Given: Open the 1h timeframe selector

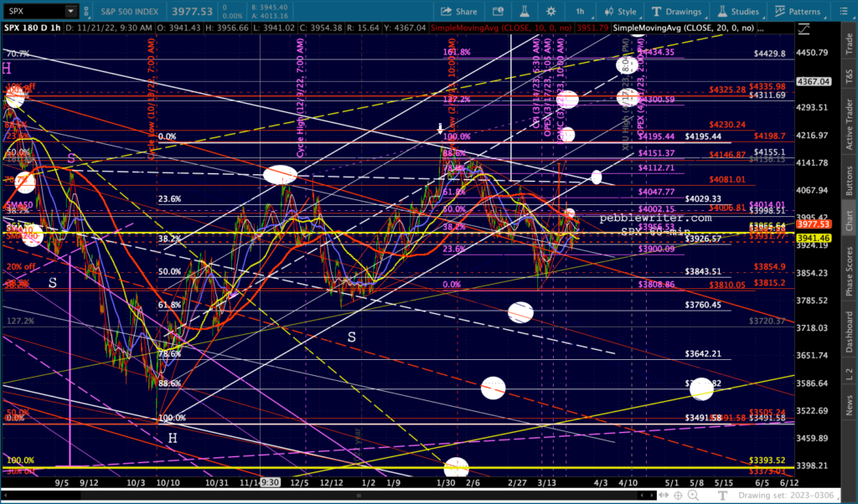Looking at the screenshot, I should click(x=580, y=12).
